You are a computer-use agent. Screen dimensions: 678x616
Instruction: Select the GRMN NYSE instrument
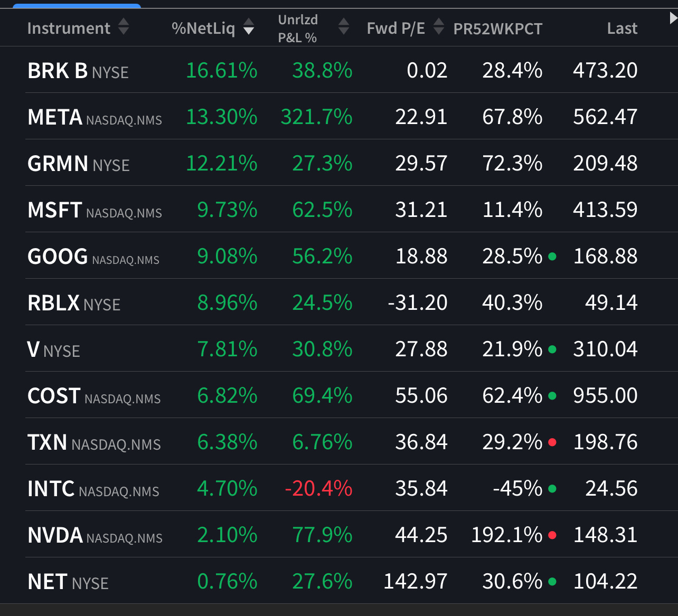coord(79,164)
